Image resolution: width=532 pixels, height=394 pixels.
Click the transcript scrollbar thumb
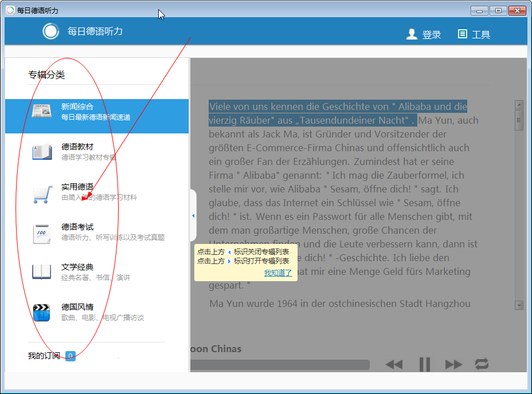[x=519, y=120]
